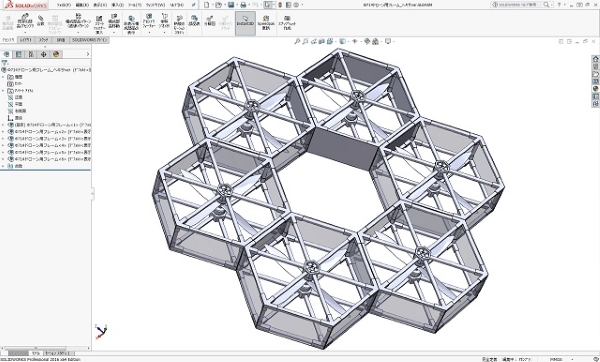
Task: Expand the History folder in the feature tree
Action: coord(3,77)
